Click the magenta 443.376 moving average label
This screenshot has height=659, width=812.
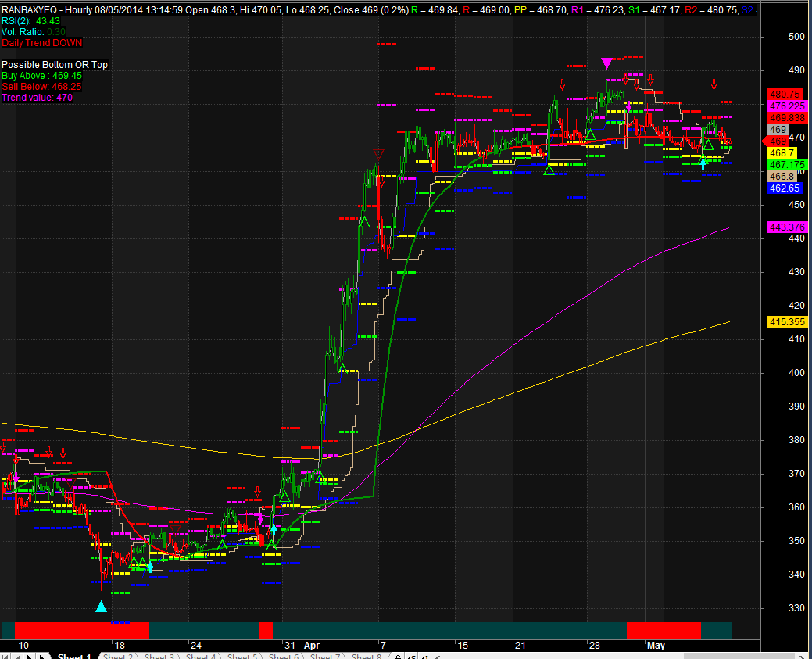tap(787, 227)
